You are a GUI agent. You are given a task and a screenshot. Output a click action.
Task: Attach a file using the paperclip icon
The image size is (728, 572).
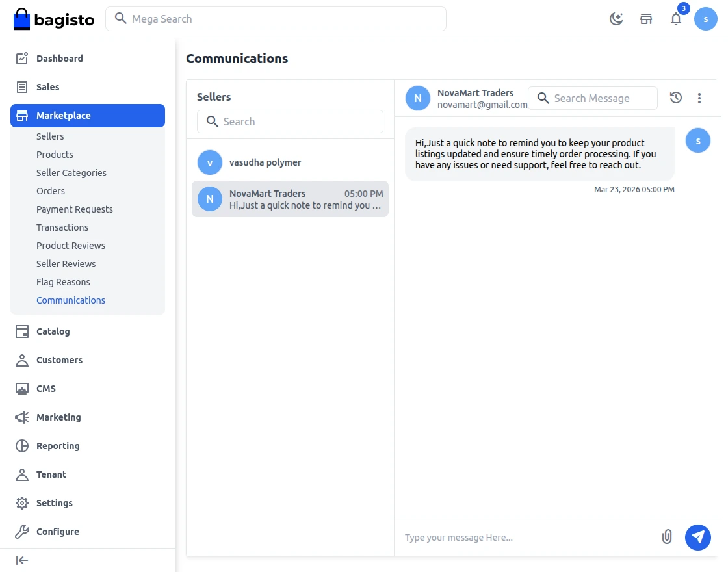point(666,537)
